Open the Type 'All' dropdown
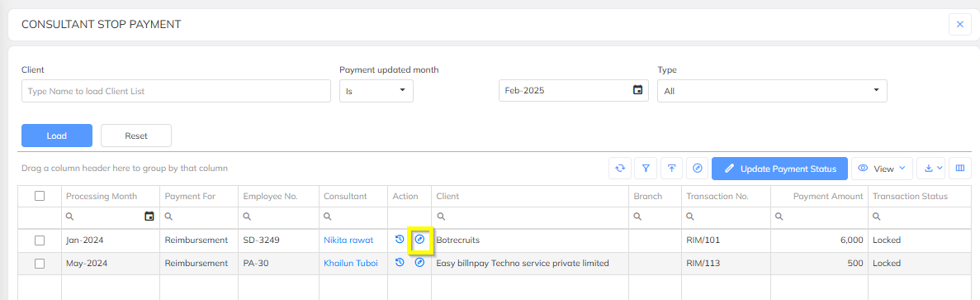The height and width of the screenshot is (300, 980). pos(772,91)
